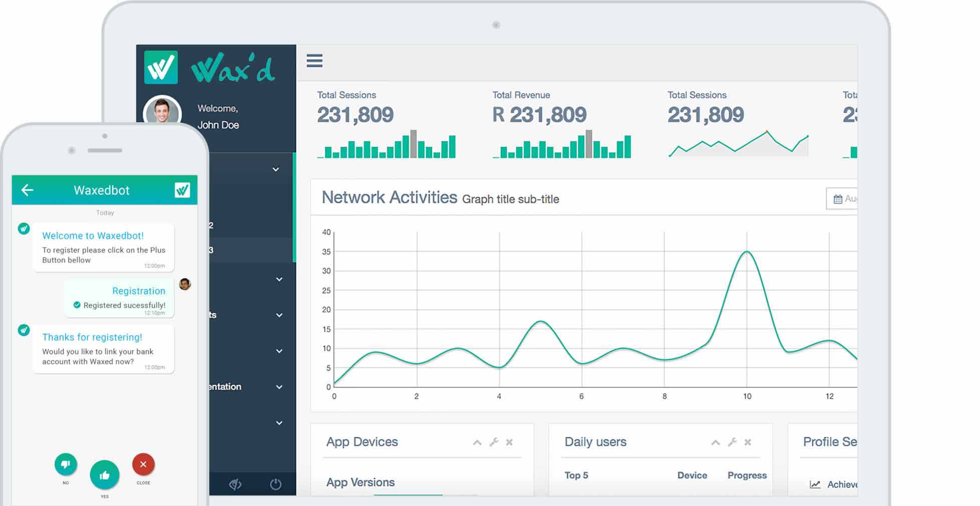Screen dimensions: 980x506
Task: Select the sidebar sub-item numbered 2
Action: 252,225
